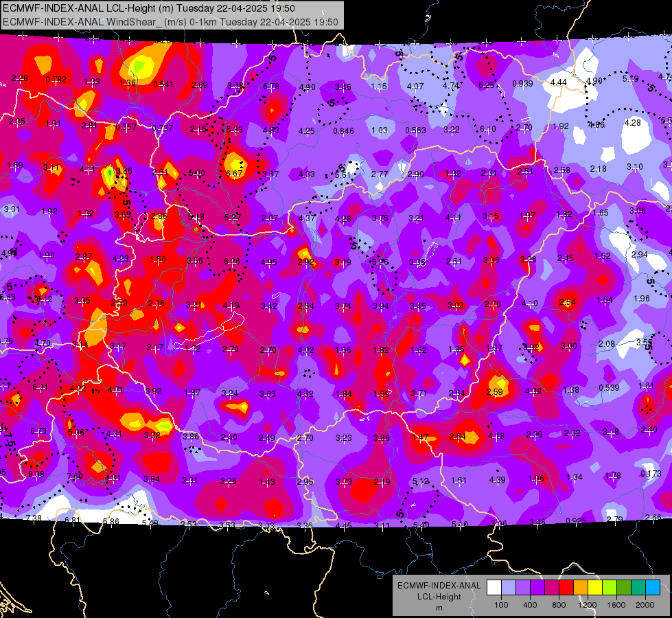Click the wind shear value 4.71

pos(115,390)
